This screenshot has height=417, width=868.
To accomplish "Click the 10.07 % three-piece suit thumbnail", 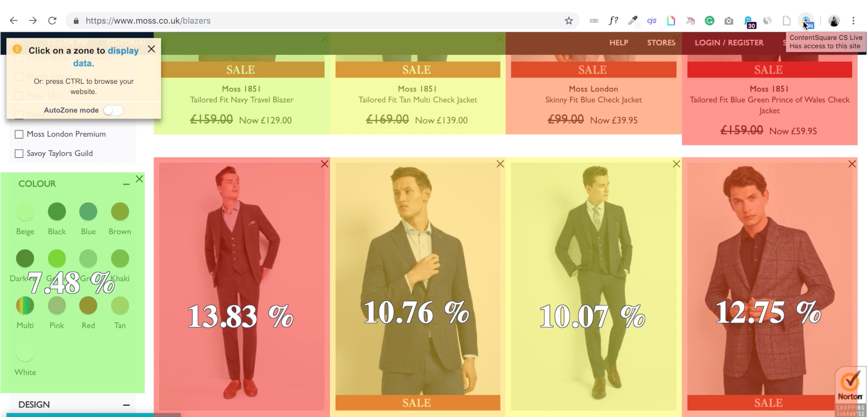I will point(594,287).
